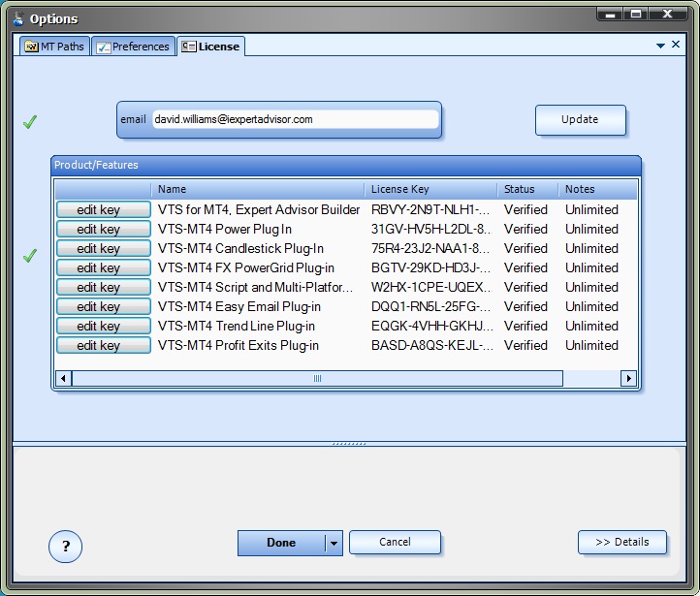Select license key DQQ1-RN5L-25FG
The height and width of the screenshot is (596, 700).
tap(430, 306)
